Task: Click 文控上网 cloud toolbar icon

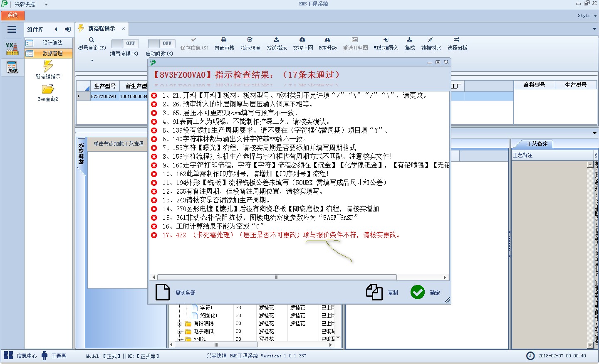Action: tap(302, 40)
